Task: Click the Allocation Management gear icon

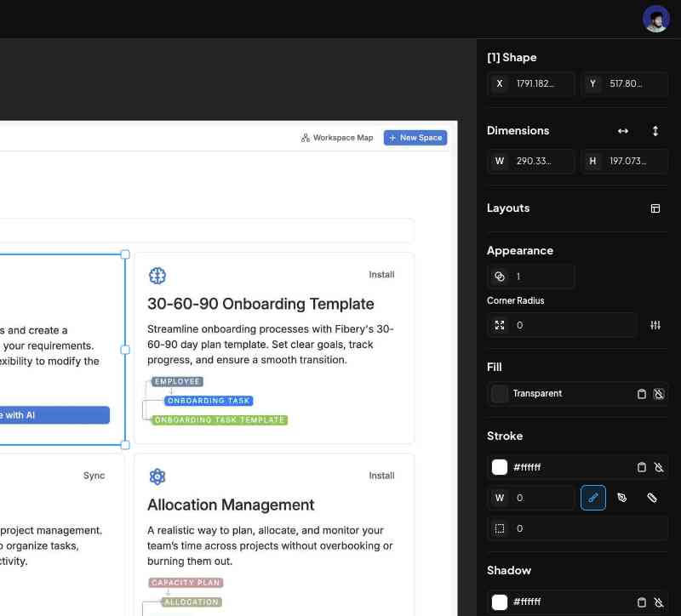Action: click(x=157, y=476)
